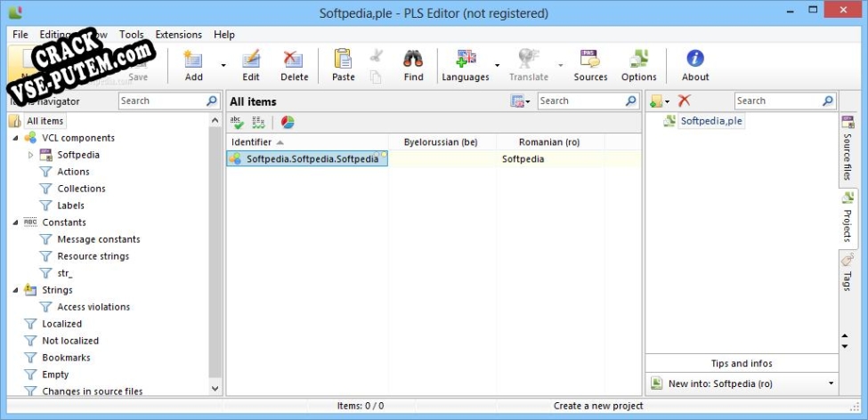
Task: Open the Add button dropdown arrow
Action: coord(223,65)
